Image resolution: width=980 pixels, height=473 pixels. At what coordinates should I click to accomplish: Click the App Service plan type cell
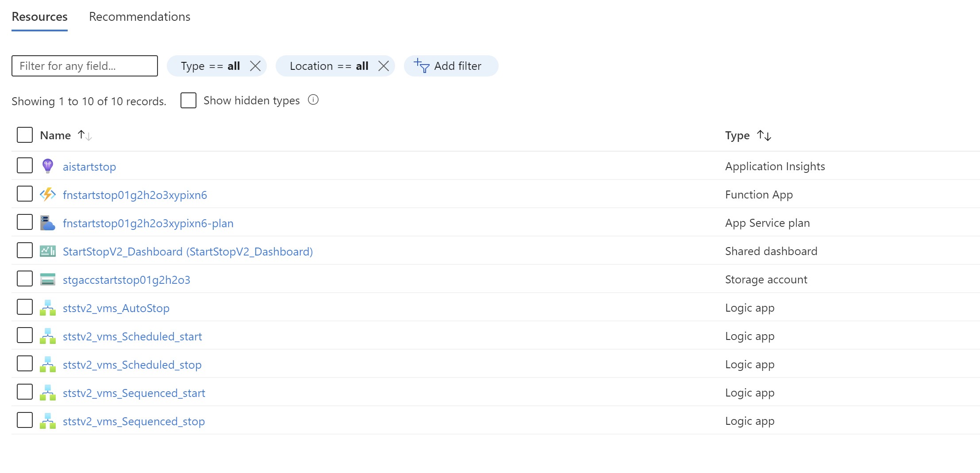click(767, 223)
